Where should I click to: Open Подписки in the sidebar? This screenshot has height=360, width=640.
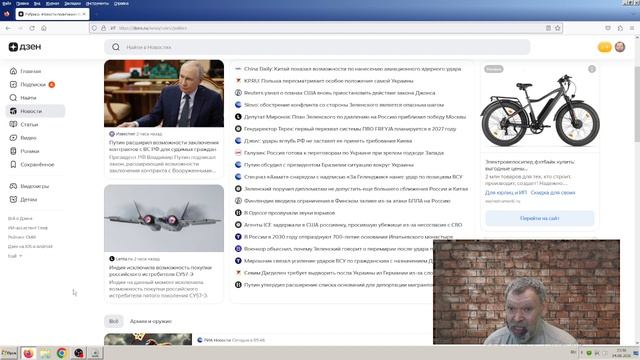(x=32, y=84)
